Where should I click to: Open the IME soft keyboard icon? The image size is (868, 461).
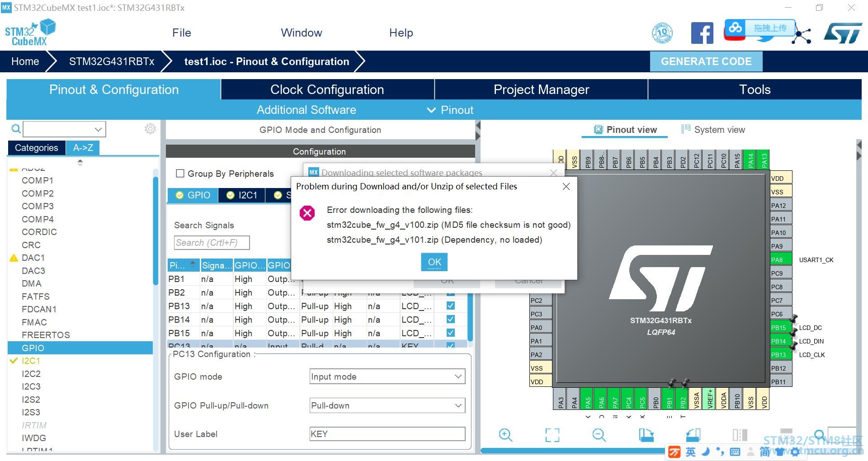(735, 452)
